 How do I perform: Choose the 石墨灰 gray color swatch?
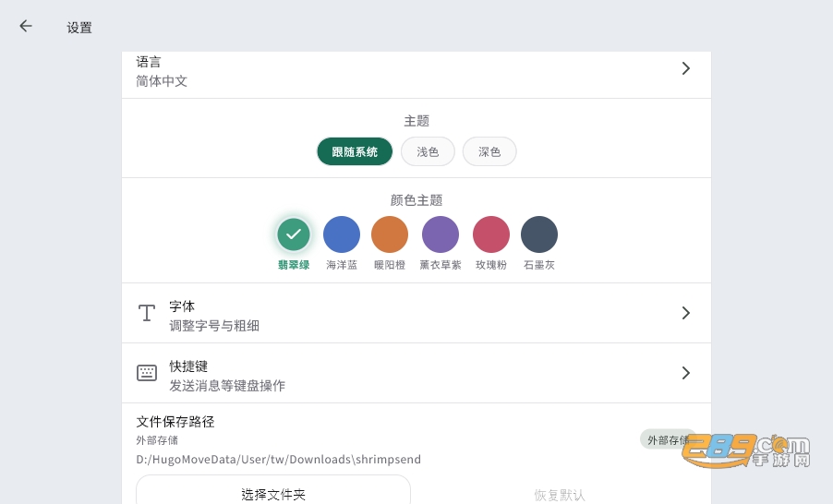pos(539,234)
